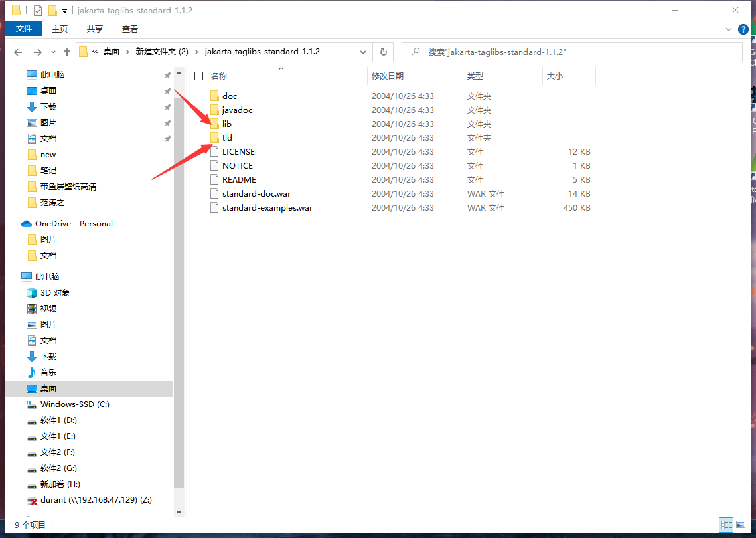Open 视频 library in navigation pane
Viewport: 756px width, 538px height.
pos(48,309)
